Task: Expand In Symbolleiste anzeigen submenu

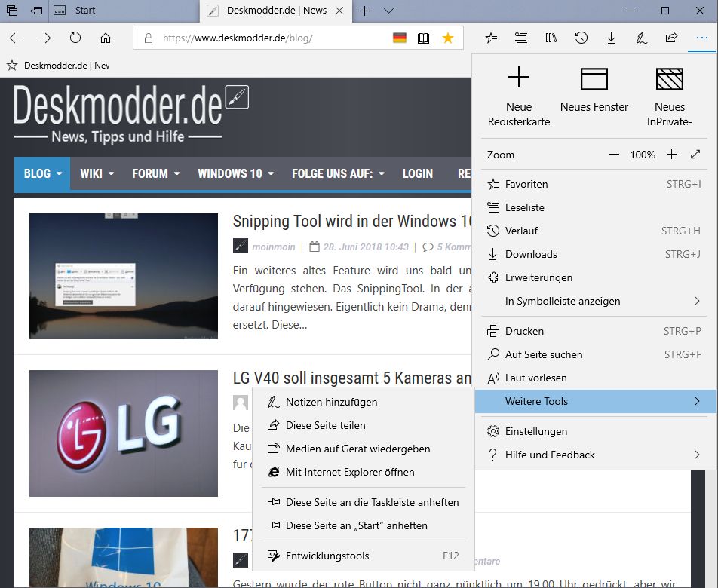Action: 594,301
